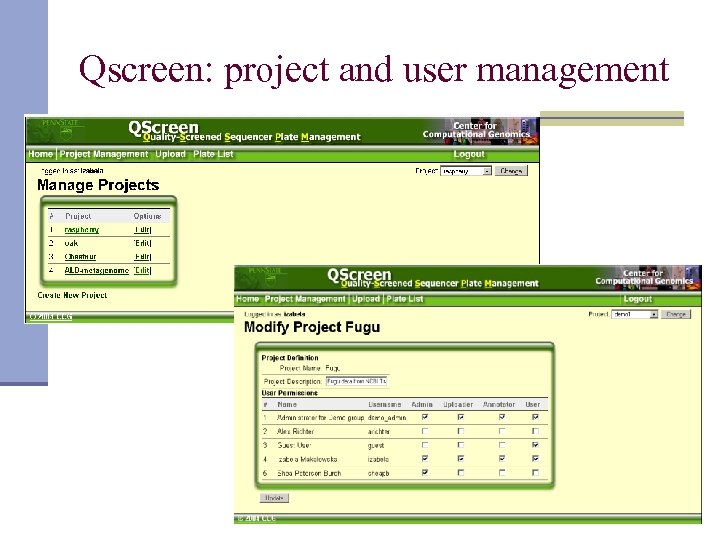The width and height of the screenshot is (720, 540).
Task: Open the raspberry project link
Action: pyautogui.click(x=82, y=230)
